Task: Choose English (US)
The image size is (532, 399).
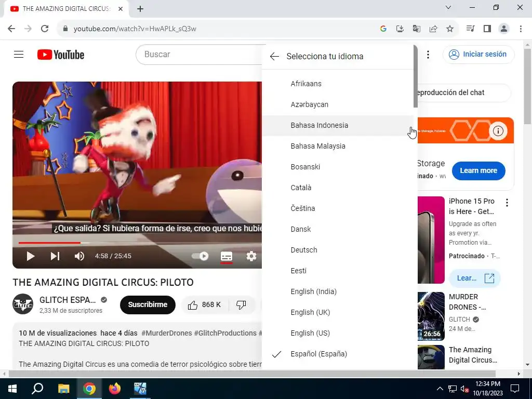Action: [338, 333]
